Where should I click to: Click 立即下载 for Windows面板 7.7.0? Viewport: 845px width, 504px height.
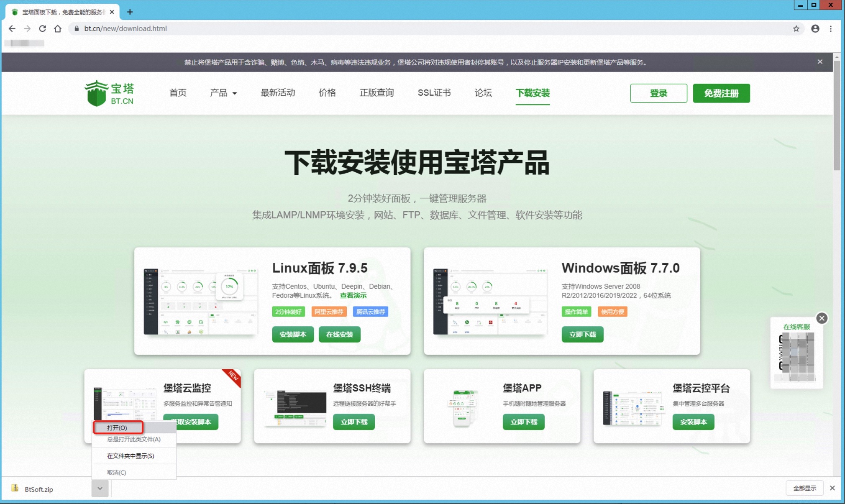coord(582,334)
